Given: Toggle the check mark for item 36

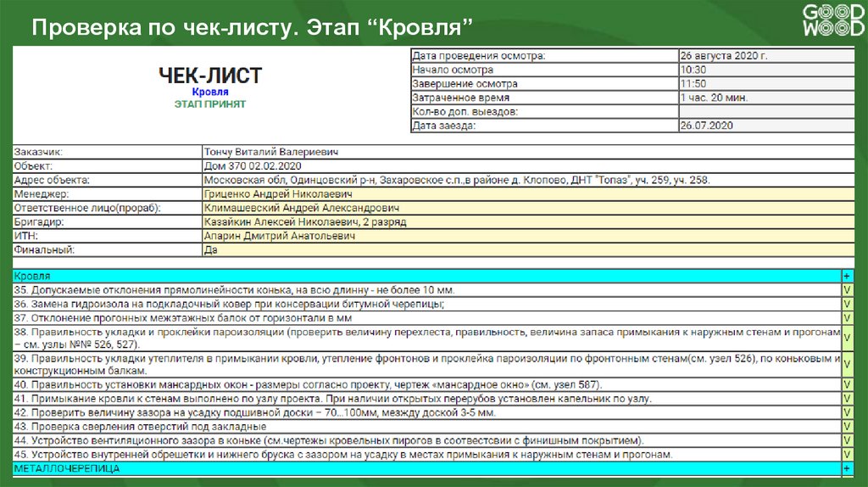Looking at the screenshot, I should point(847,305).
